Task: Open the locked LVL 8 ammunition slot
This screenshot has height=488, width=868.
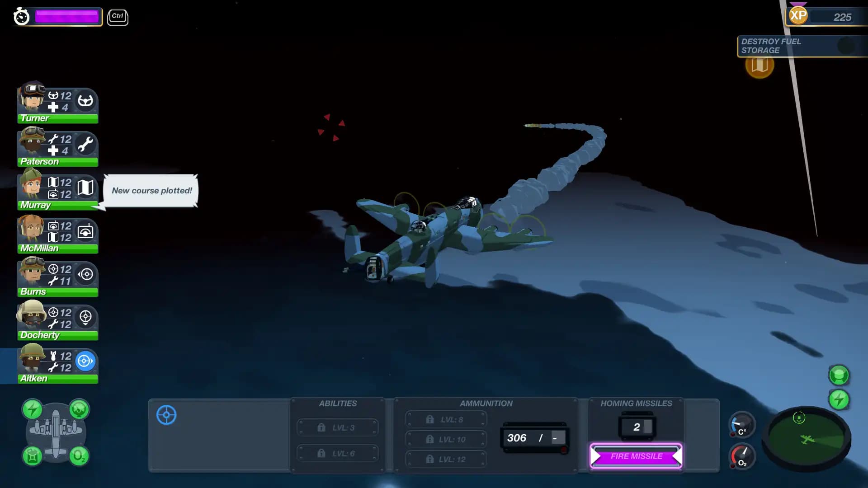Action: (x=445, y=419)
